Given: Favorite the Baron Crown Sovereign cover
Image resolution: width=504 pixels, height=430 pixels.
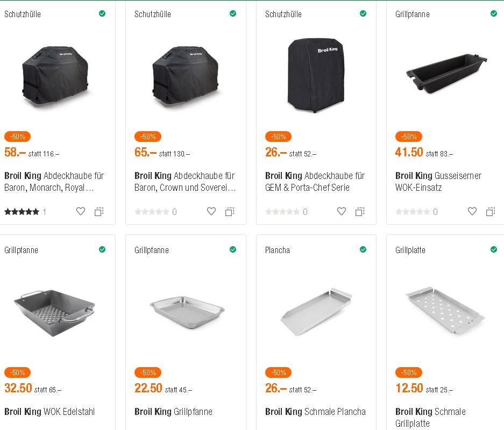Looking at the screenshot, I should point(211,212).
